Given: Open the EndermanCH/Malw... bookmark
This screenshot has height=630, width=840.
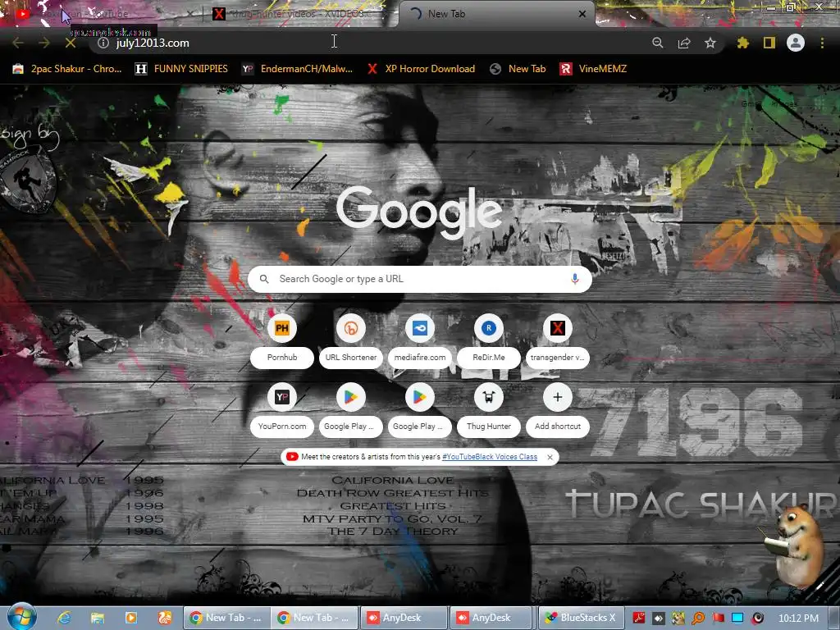Looking at the screenshot, I should [297, 69].
